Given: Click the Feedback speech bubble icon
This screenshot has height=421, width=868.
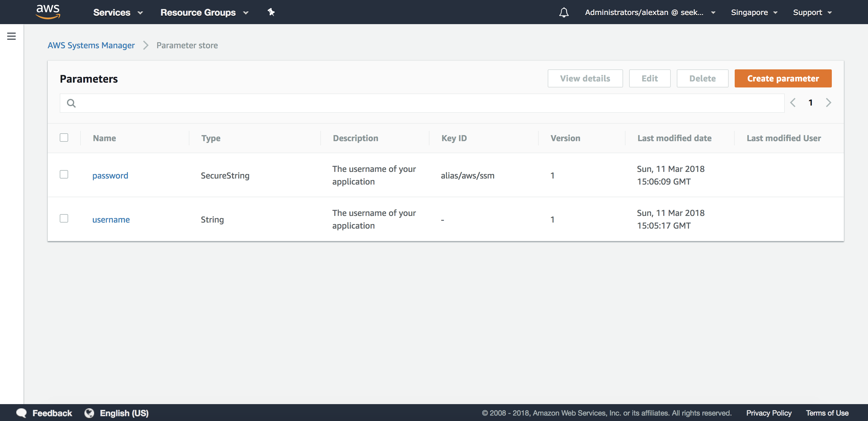Looking at the screenshot, I should 21,413.
